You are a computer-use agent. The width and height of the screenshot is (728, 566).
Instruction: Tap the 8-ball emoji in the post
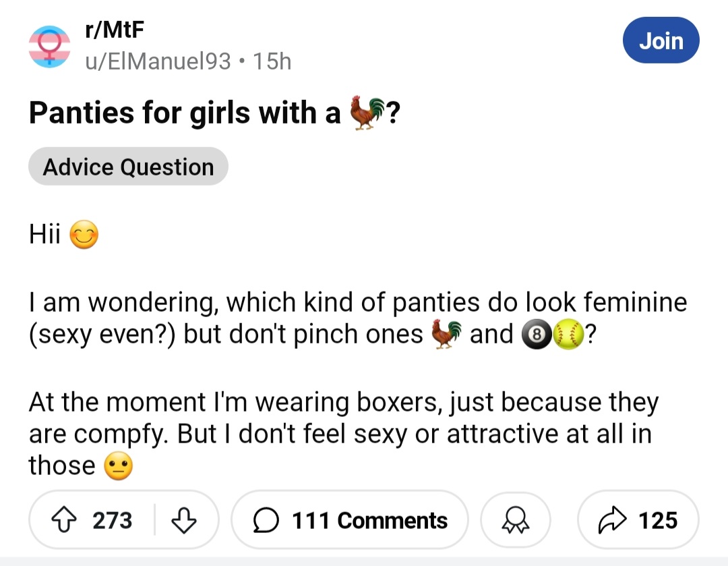[x=537, y=335]
